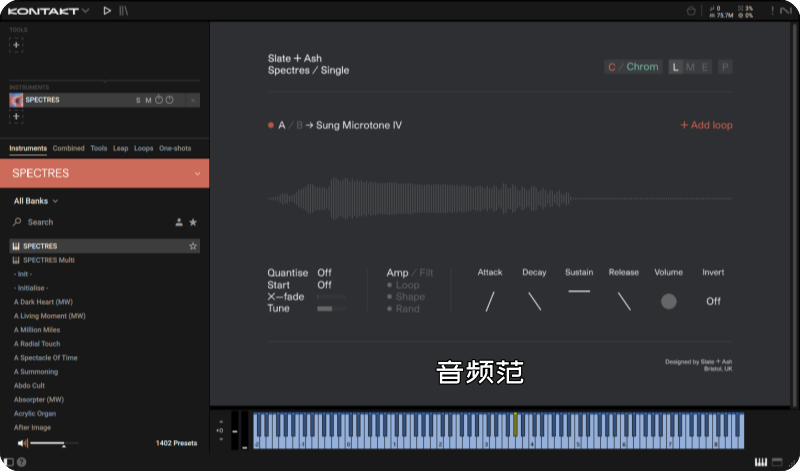Open the library browser icon in header
The width and height of the screenshot is (800, 471).
(x=123, y=10)
